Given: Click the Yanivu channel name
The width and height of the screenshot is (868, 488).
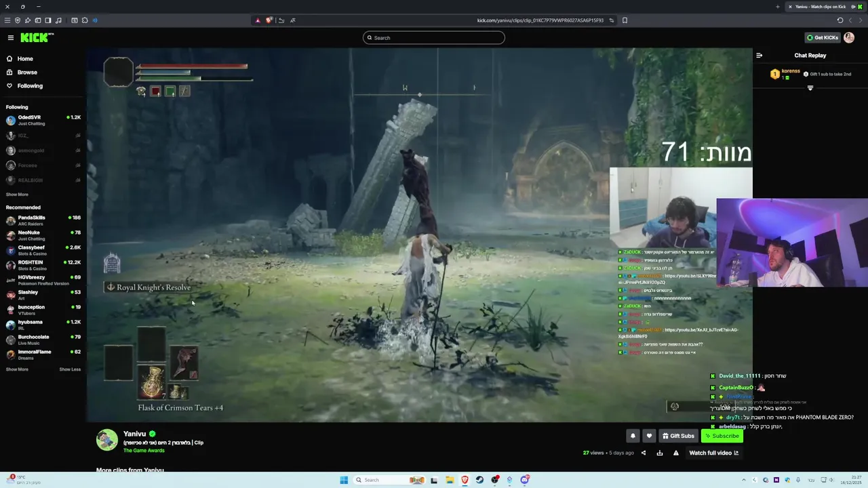Looking at the screenshot, I should point(134,434).
